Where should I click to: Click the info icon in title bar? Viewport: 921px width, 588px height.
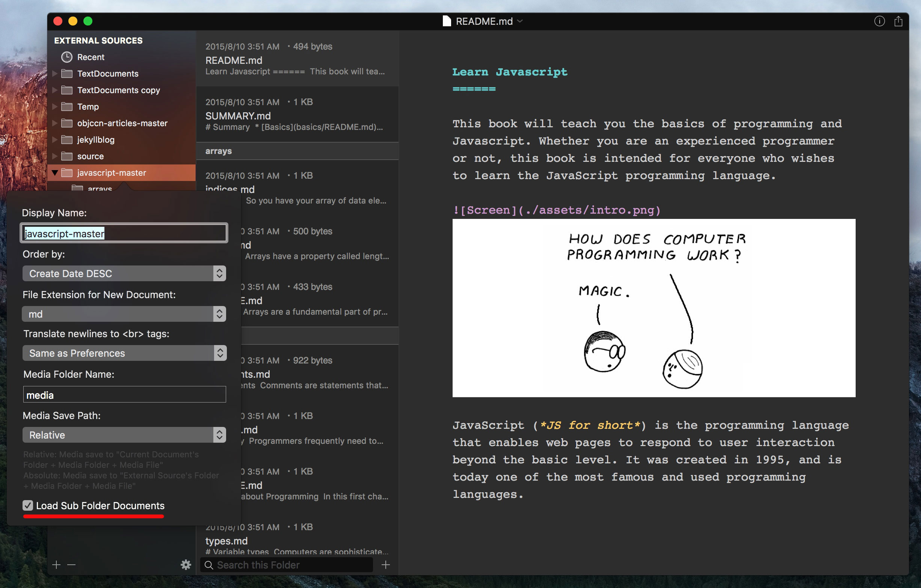point(879,21)
